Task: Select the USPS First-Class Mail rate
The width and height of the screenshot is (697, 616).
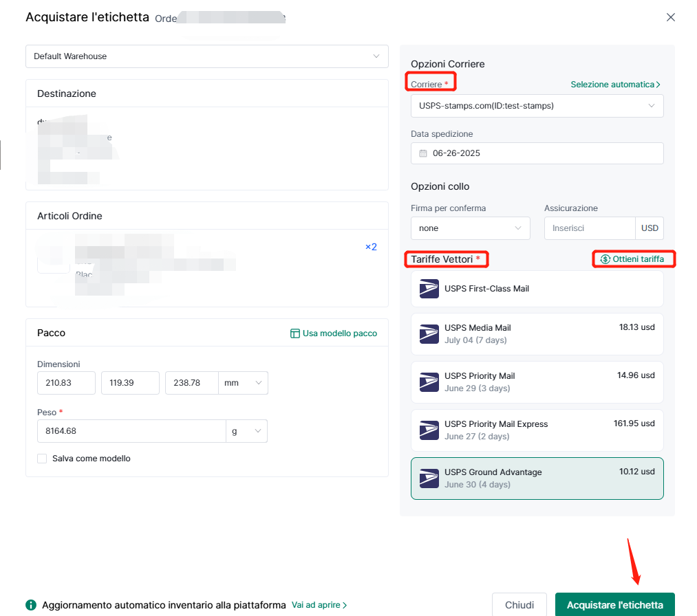Action: 537,289
